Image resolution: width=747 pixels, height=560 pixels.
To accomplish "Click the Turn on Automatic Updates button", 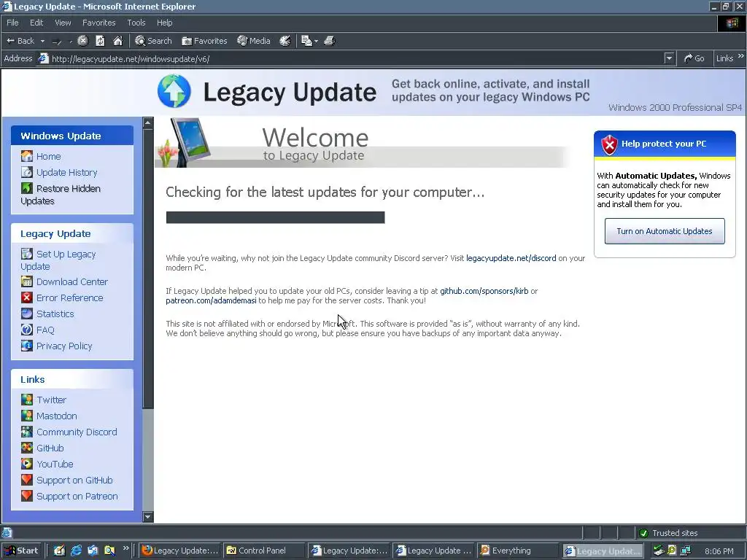I will click(665, 231).
